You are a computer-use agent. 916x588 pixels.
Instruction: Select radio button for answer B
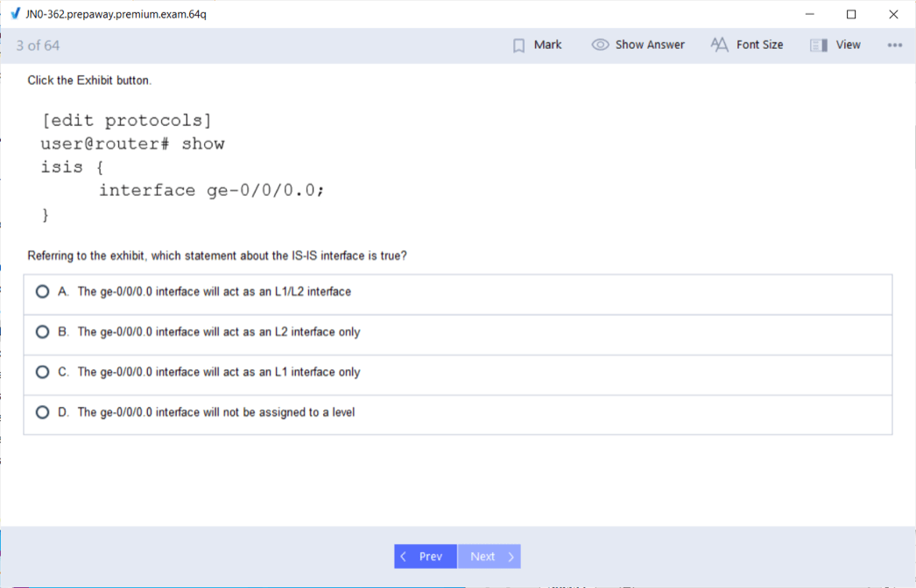pyautogui.click(x=42, y=332)
